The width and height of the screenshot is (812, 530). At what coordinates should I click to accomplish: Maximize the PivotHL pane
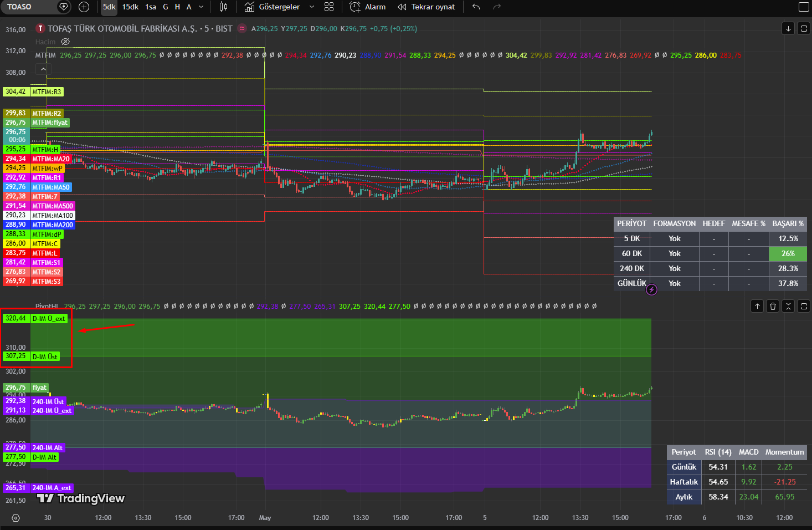click(804, 306)
